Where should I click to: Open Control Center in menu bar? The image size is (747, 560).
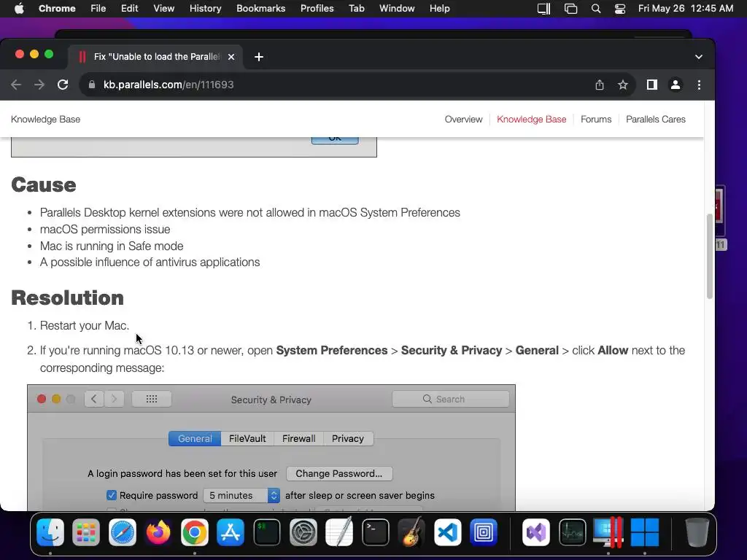pos(620,9)
